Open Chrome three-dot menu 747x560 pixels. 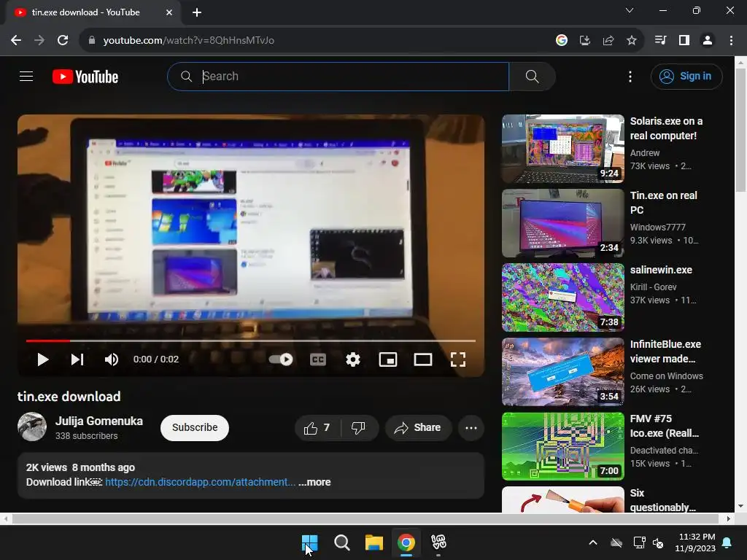(731, 40)
